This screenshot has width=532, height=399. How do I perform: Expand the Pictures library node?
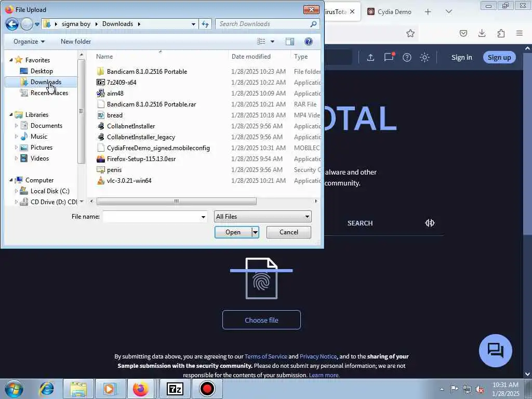coord(16,148)
